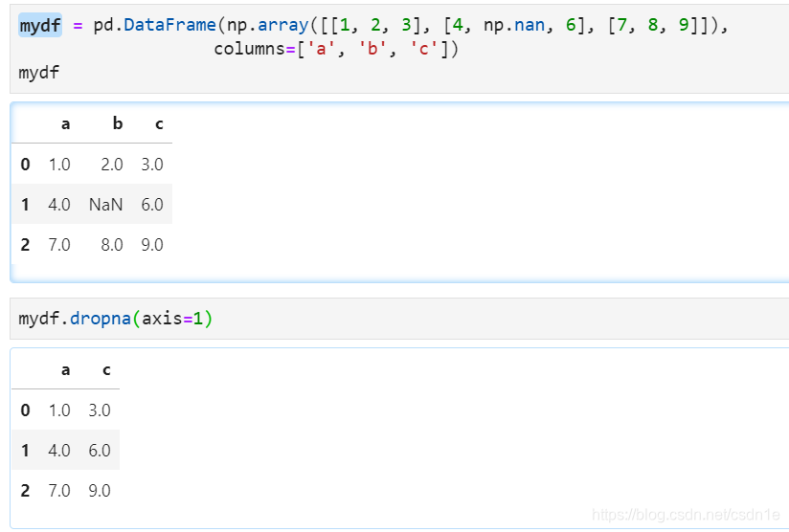Click row index 1 in second table
Viewport: 789px width, 532px height.
(x=25, y=451)
